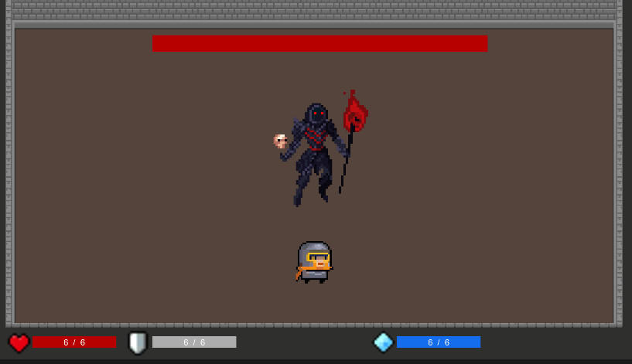Click the knight's golden visor

(318, 257)
